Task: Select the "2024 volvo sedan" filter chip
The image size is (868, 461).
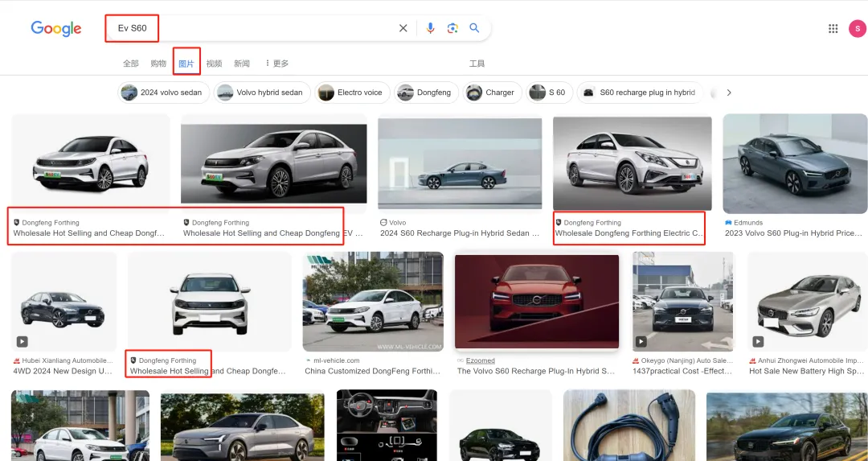Action: tap(164, 93)
